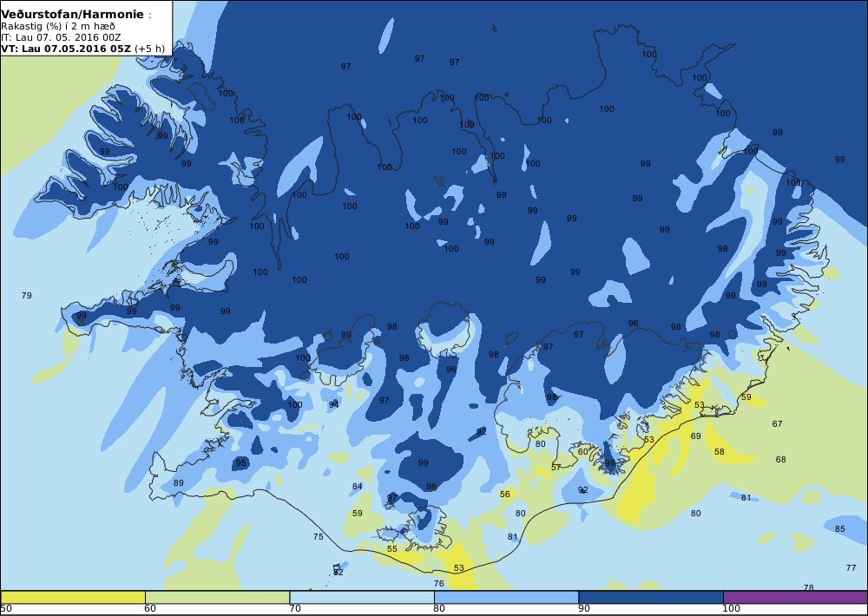Screen dimensions: 868x616
Task: Click the humidity value 68 on the map
Action: (x=780, y=460)
